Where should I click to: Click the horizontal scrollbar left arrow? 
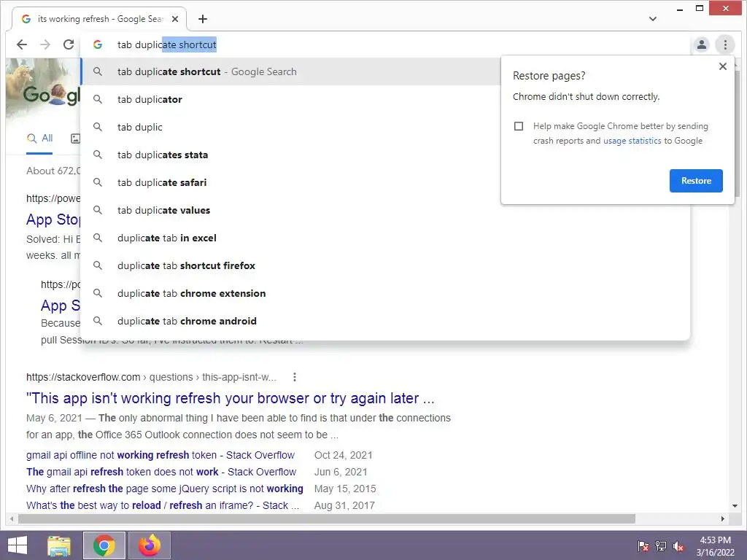[x=12, y=518]
